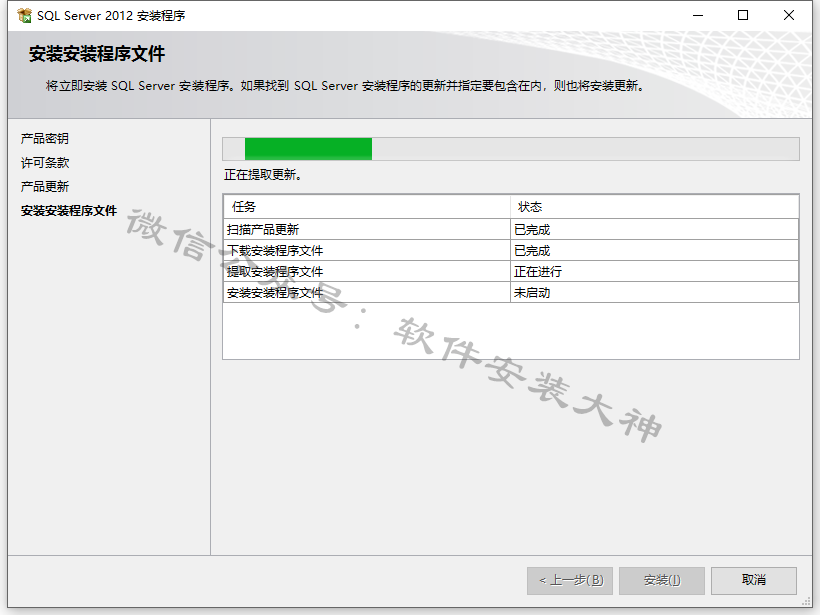Click the 安装安装程序文件 page heading
The image size is (820, 615).
(x=97, y=54)
